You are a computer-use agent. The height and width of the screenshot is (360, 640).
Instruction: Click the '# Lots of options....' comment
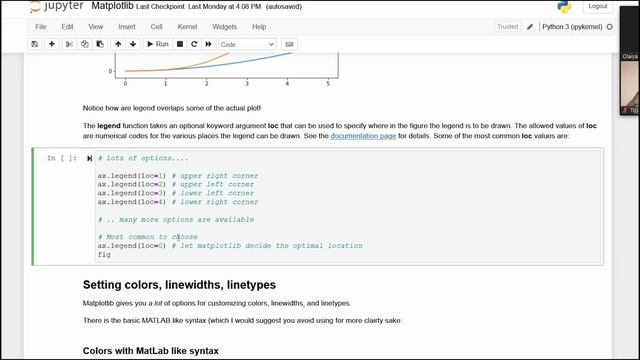point(143,158)
